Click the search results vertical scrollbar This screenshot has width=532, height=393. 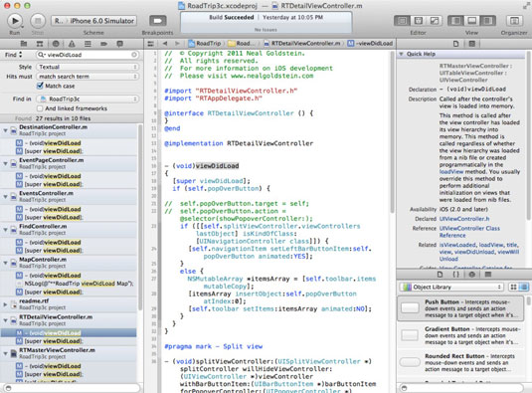140,217
